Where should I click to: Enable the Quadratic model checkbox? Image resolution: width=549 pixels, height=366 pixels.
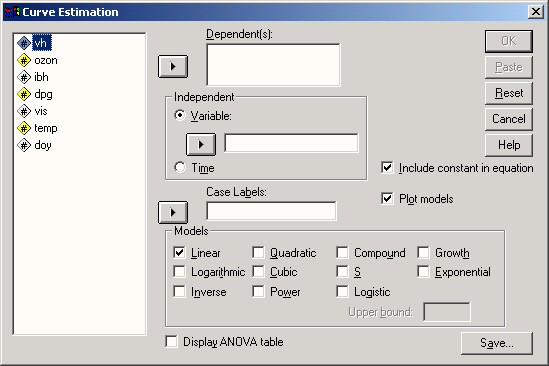pyautogui.click(x=258, y=253)
